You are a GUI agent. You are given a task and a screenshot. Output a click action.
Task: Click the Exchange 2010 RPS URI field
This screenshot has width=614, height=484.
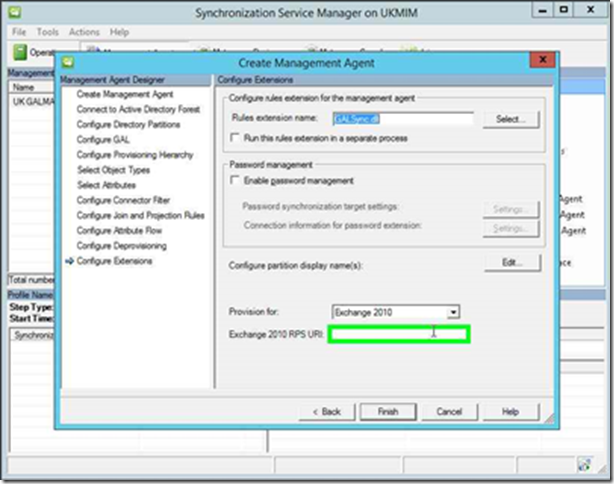399,334
